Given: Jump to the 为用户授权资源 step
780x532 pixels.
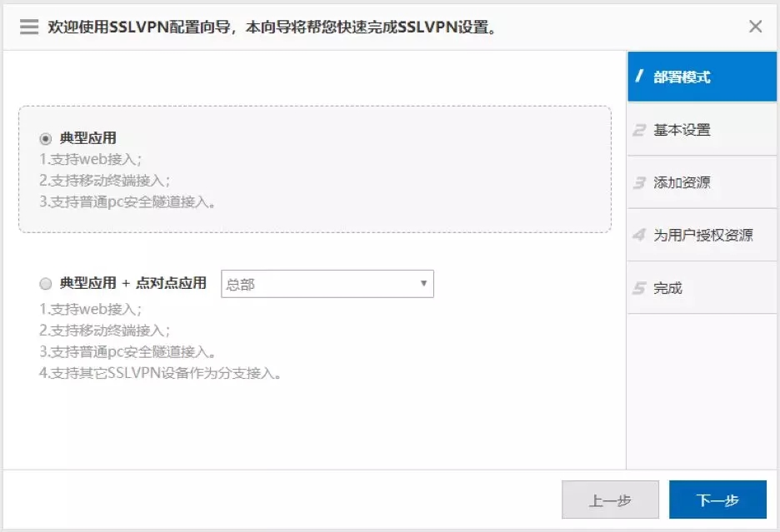Looking at the screenshot, I should point(702,235).
